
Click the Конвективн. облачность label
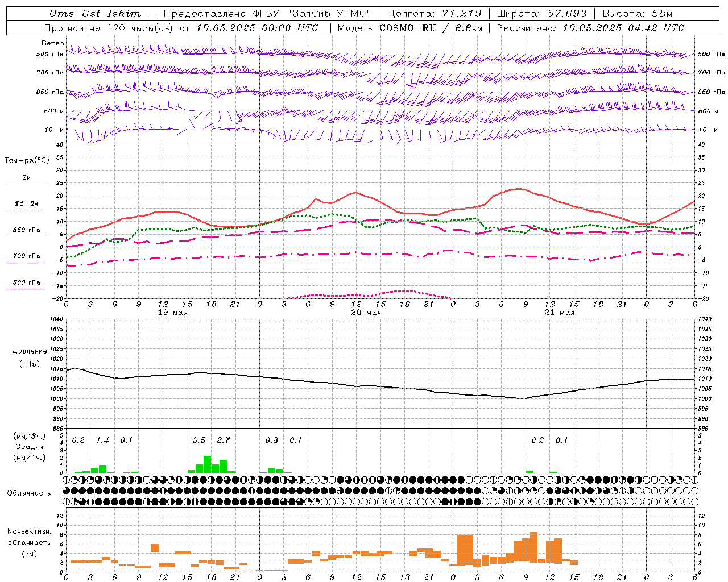pos(29,537)
